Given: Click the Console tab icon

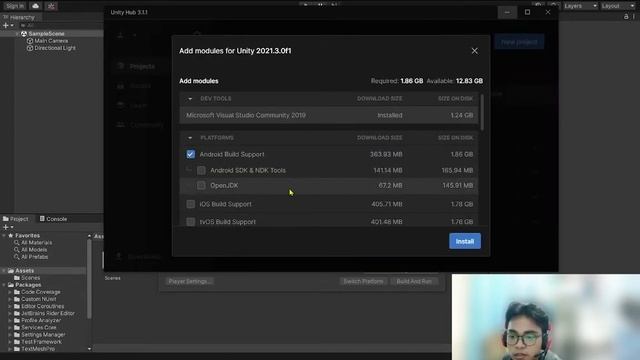Looking at the screenshot, I should pyautogui.click(x=42, y=219).
